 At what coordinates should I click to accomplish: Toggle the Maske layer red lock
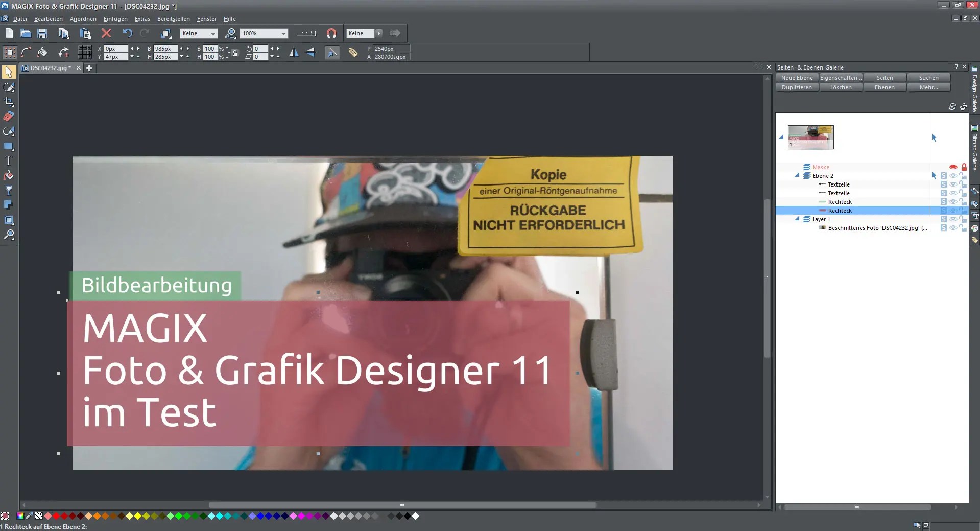pos(964,167)
